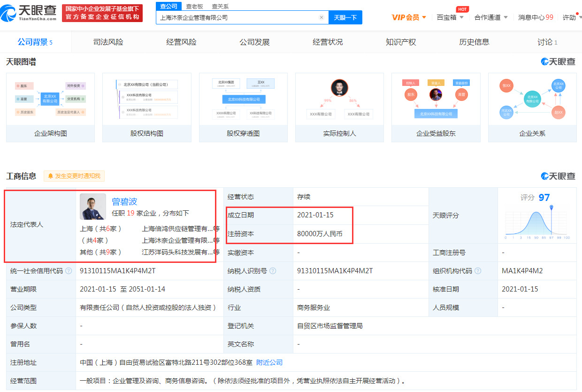Open the 知识产权 tab
The width and height of the screenshot is (582, 392).
click(x=401, y=42)
